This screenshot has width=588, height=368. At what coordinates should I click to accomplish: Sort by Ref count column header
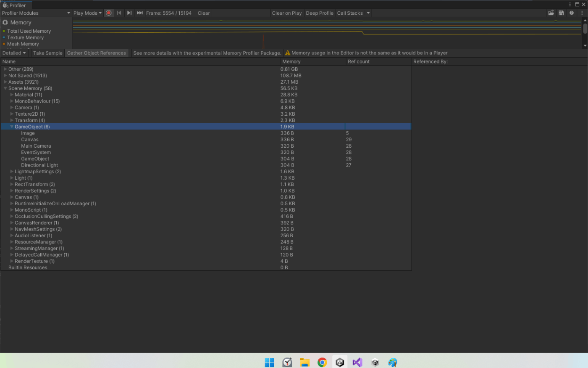pyautogui.click(x=378, y=61)
